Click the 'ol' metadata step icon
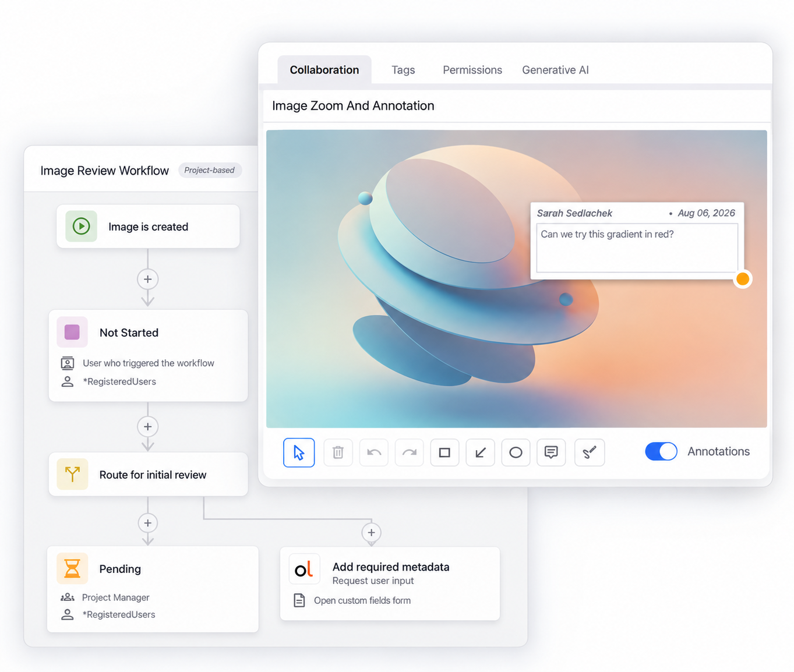The width and height of the screenshot is (794, 672). pyautogui.click(x=304, y=568)
